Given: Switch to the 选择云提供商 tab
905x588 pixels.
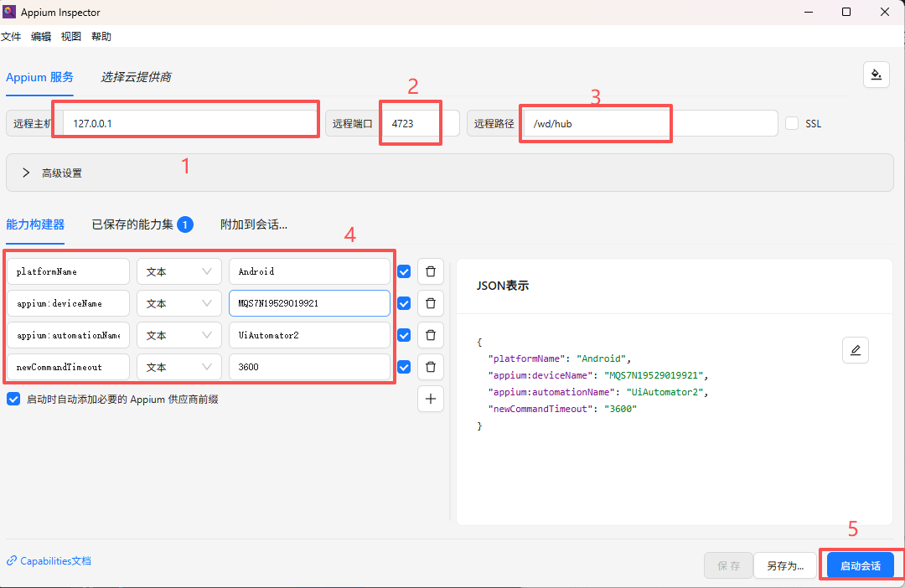Looking at the screenshot, I should pyautogui.click(x=137, y=77).
